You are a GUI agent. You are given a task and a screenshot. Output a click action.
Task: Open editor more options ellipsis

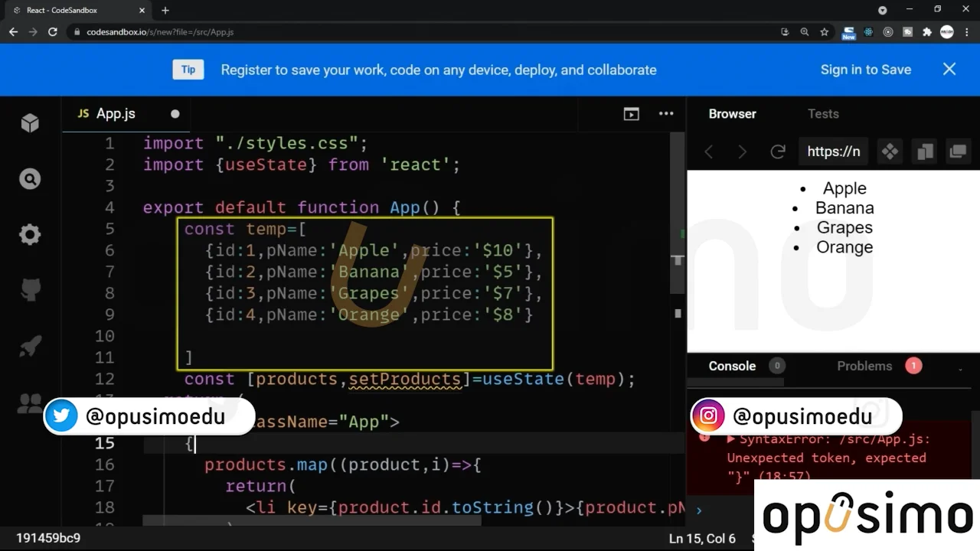666,114
